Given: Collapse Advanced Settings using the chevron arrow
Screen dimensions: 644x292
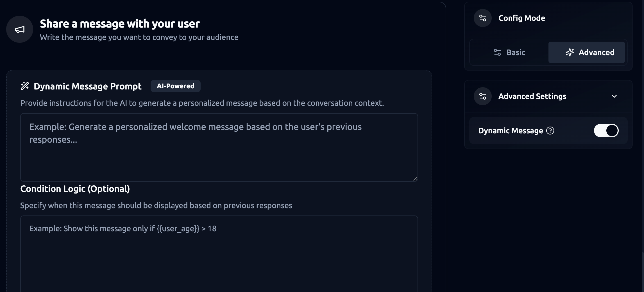Looking at the screenshot, I should coord(614,96).
